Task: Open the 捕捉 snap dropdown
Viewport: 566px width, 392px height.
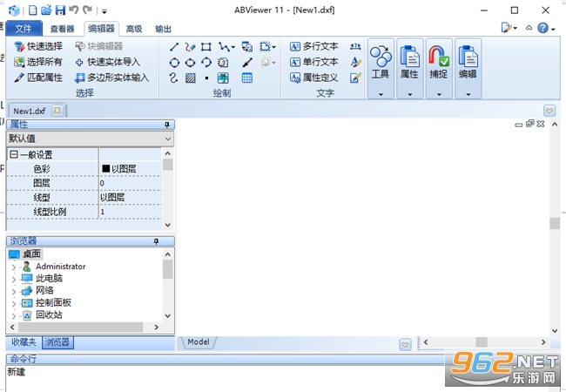Action: pos(439,69)
